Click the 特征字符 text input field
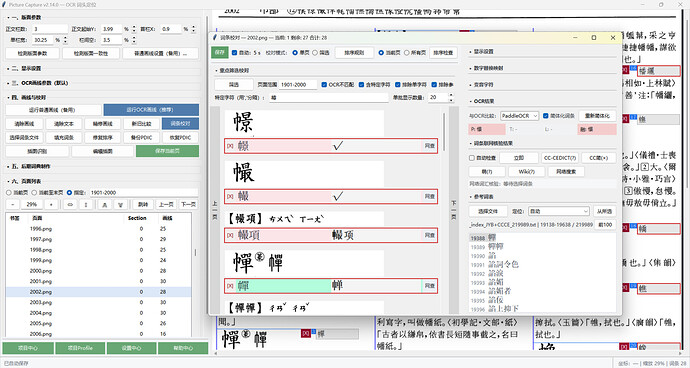Viewport: 690px width, 368px height. click(329, 97)
